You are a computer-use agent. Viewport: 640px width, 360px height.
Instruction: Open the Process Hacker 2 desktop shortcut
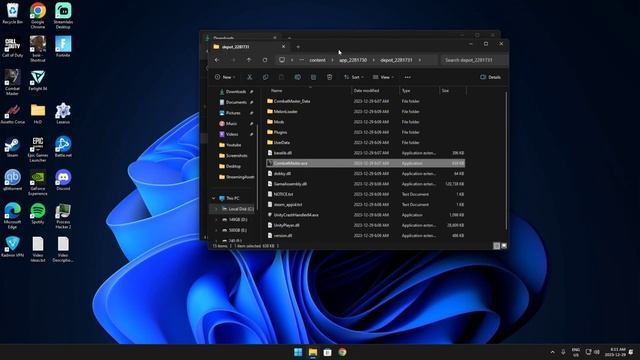63,216
